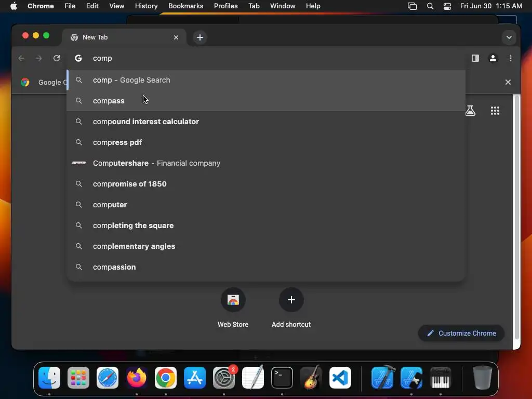The width and height of the screenshot is (532, 399).
Task: Open Control Center in menu bar
Action: coord(447,6)
